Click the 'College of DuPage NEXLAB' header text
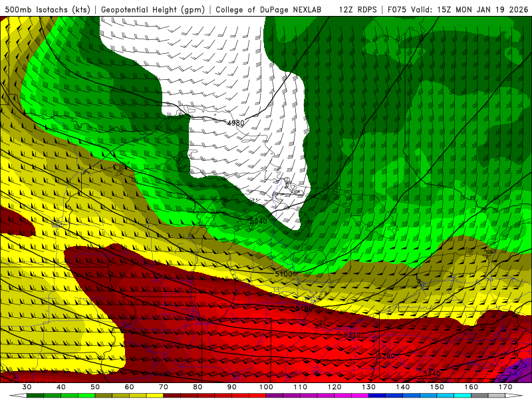The height and width of the screenshot is (399, 532). [x=269, y=10]
